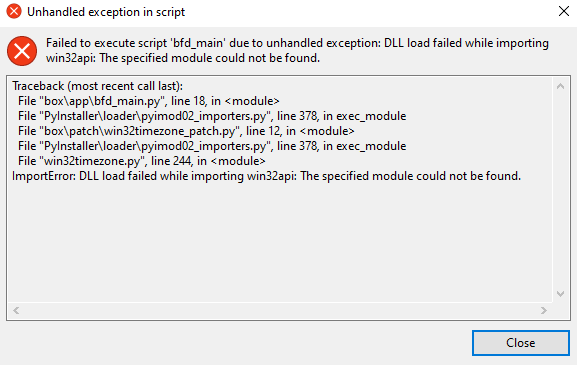Click the large red error icon beside message
Image resolution: width=577 pixels, height=365 pixels.
tap(22, 51)
